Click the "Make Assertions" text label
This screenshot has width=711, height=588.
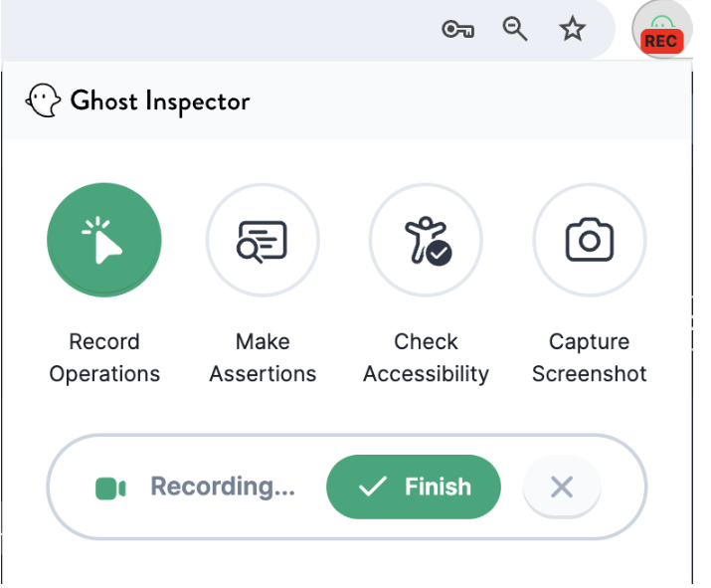pyautogui.click(x=263, y=357)
